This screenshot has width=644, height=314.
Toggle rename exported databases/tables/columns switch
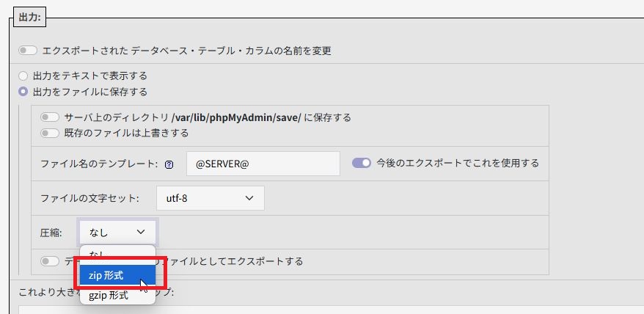28,51
